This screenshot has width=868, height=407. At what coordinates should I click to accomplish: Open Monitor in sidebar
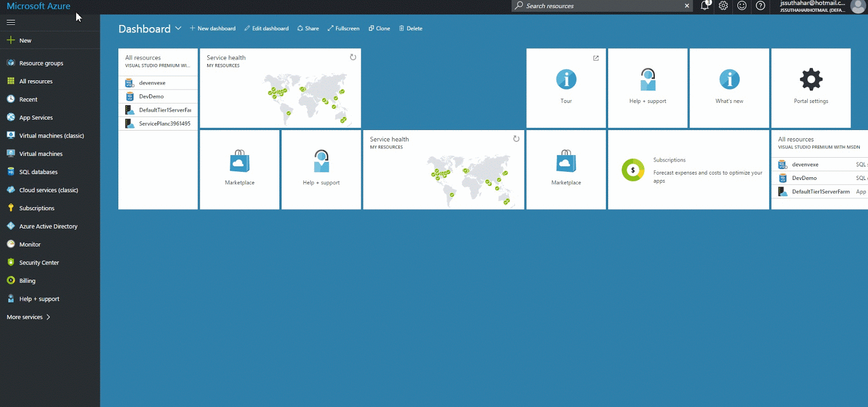point(50,244)
